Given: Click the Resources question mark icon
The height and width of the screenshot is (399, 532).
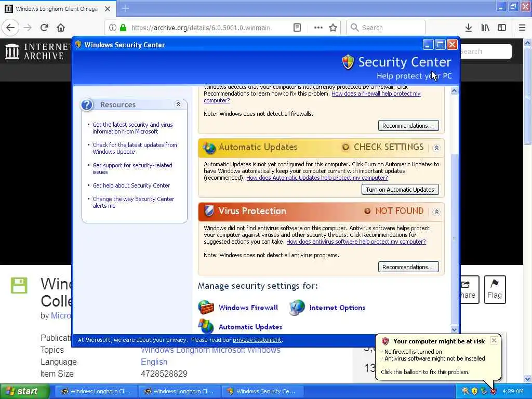Looking at the screenshot, I should pos(87,105).
